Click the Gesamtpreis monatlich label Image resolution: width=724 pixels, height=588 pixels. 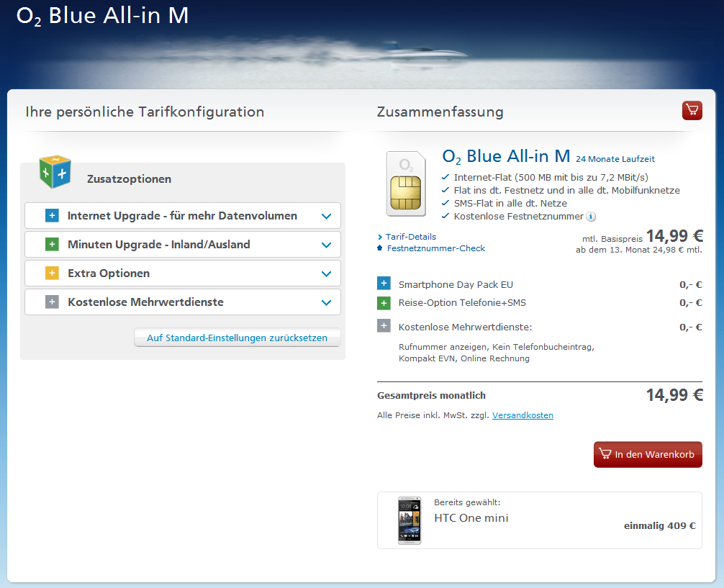431,395
